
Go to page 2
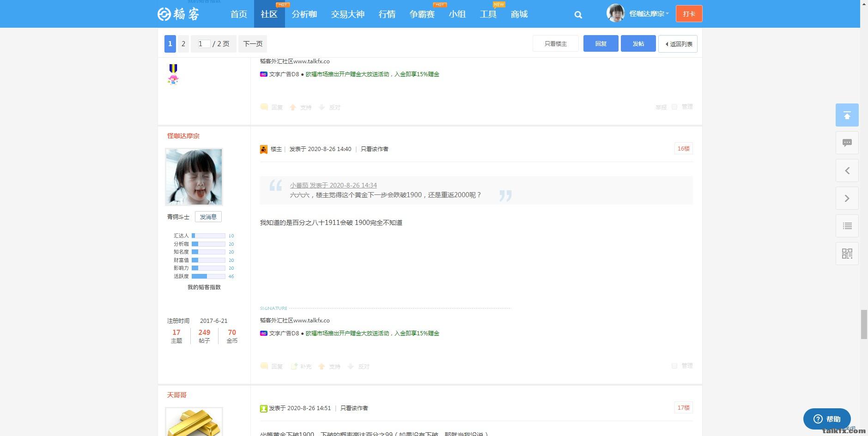[183, 44]
